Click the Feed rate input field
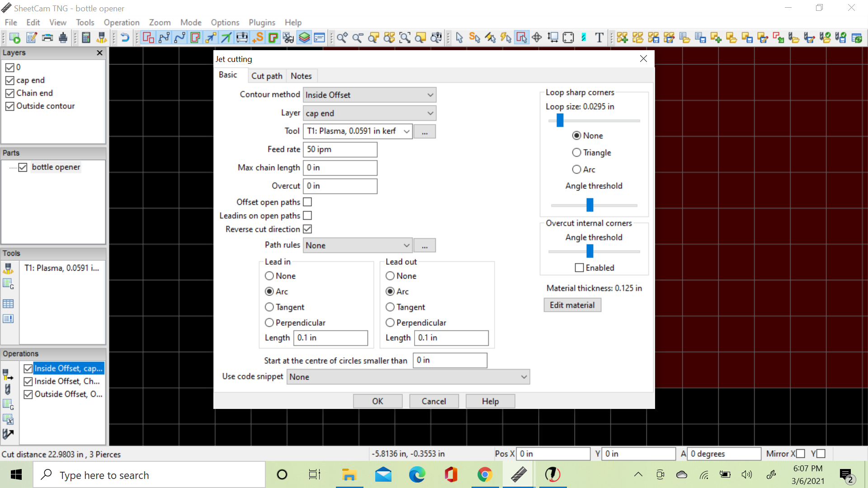Screen dimensions: 868x488 coord(340,150)
